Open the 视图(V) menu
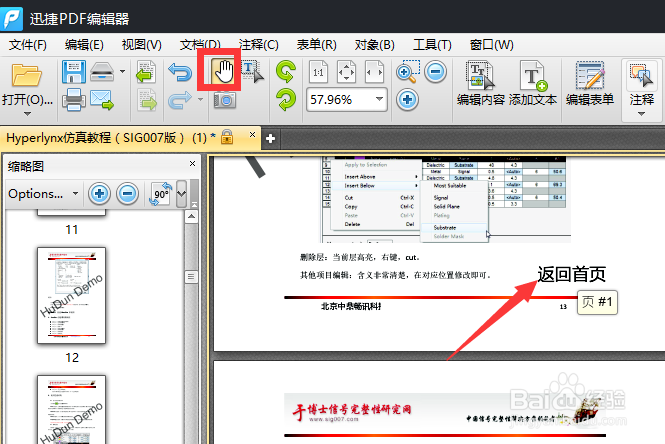 click(x=142, y=45)
